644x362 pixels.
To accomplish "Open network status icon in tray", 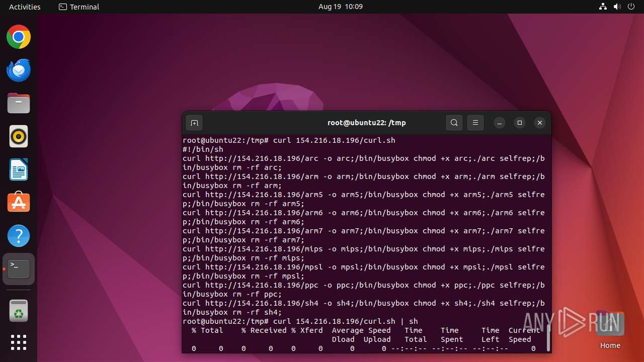I will [x=603, y=7].
